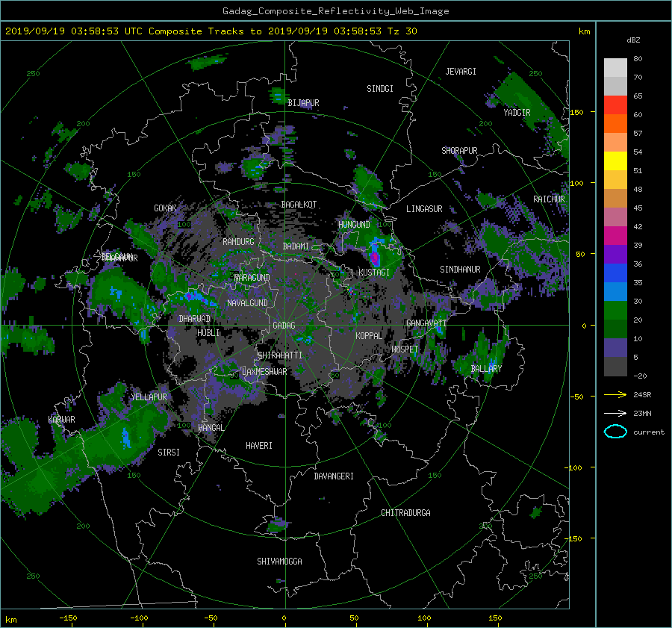Click the SINDHANUR city label
This screenshot has width=672, height=628.
click(460, 270)
